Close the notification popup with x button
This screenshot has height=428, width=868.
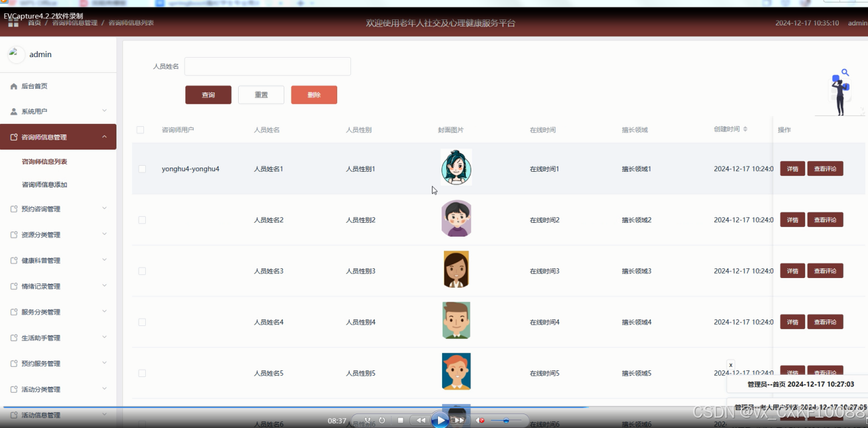731,365
